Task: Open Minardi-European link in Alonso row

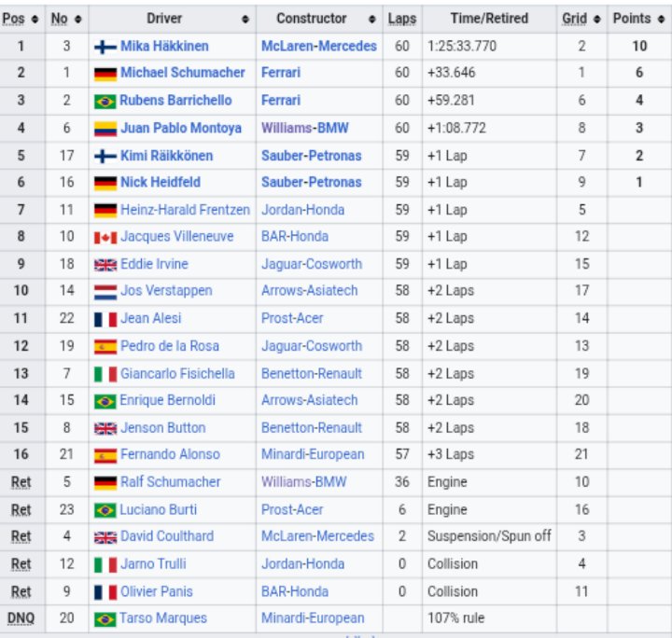Action: 313,454
